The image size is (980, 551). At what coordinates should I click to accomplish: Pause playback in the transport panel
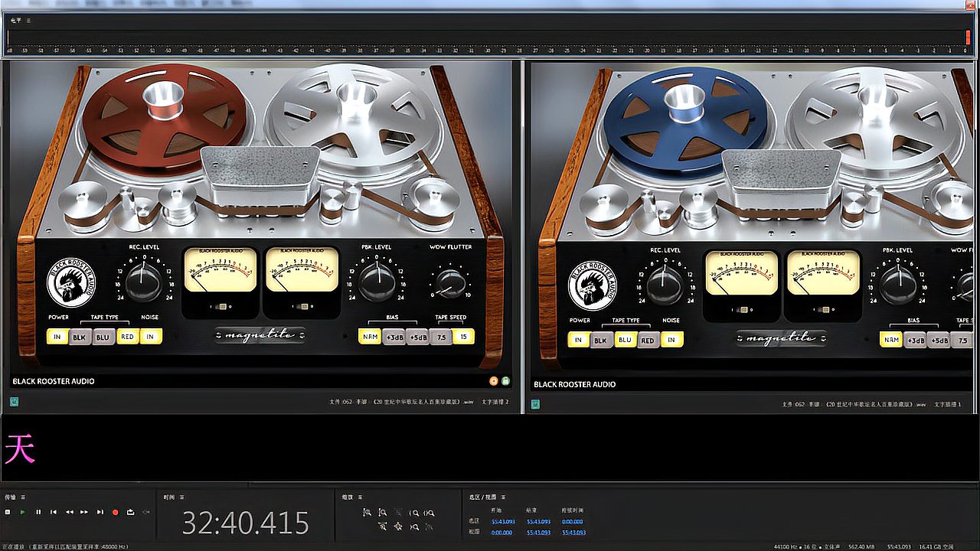pos(38,512)
